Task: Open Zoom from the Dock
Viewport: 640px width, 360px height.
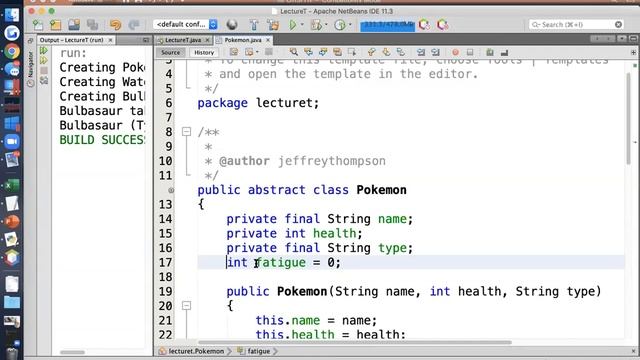Action: [12, 142]
